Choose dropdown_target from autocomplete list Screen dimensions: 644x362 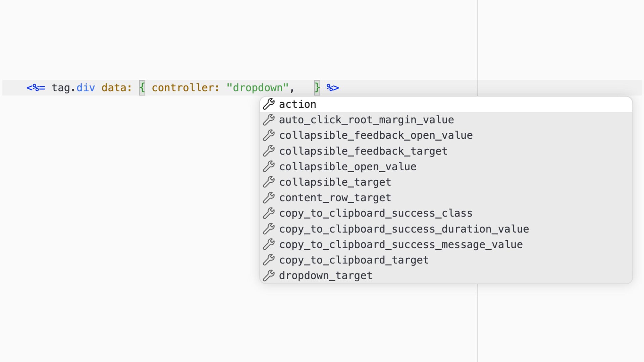pyautogui.click(x=446, y=276)
